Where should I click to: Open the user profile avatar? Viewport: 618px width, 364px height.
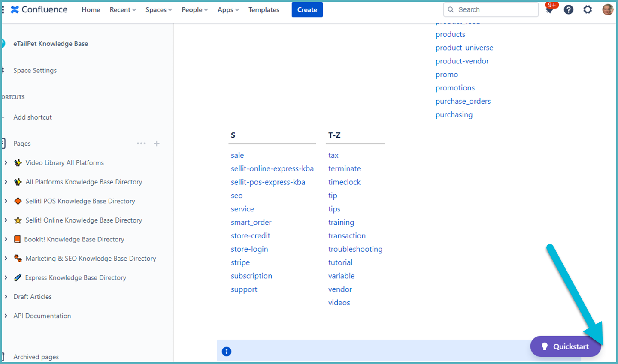point(608,9)
